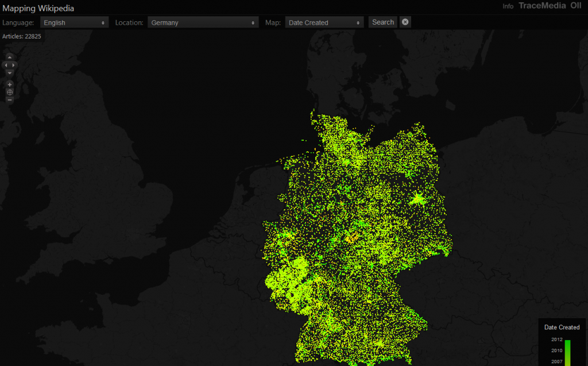This screenshot has height=366, width=588.
Task: Zoom in using the plus icon
Action: click(x=10, y=84)
